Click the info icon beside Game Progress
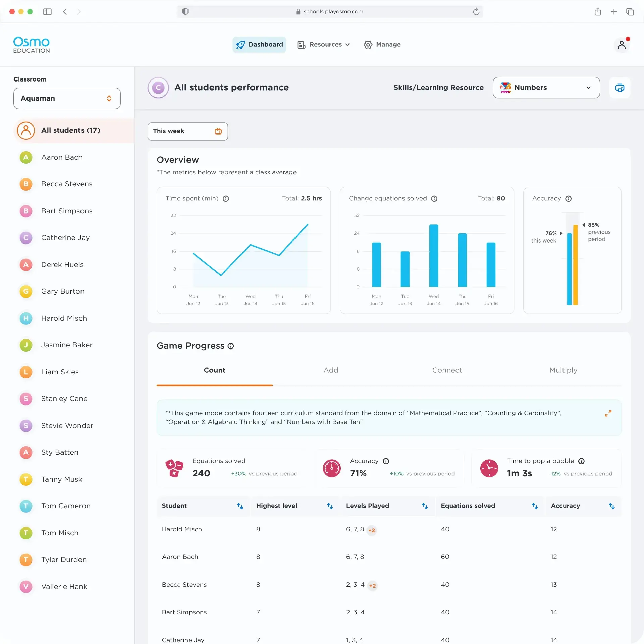 click(231, 346)
